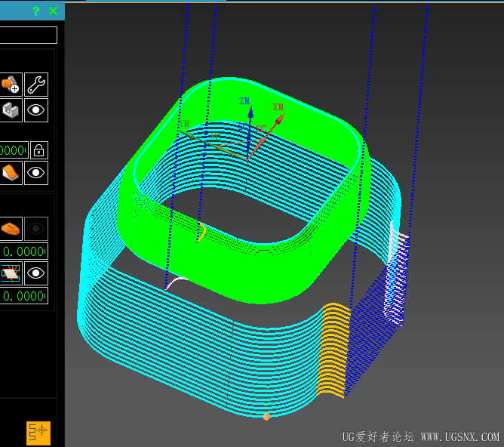Click the orange generate toolpath button

tap(38, 433)
